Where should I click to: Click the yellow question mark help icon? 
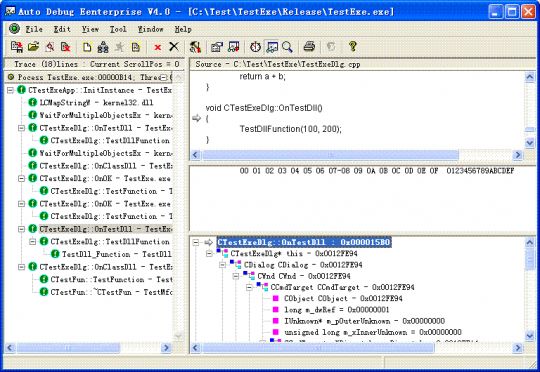[352, 46]
